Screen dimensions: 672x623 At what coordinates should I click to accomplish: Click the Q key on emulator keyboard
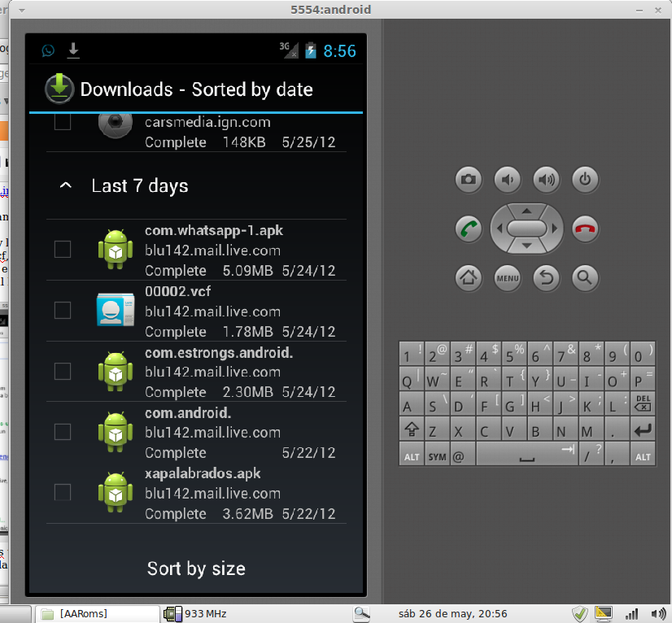[x=412, y=379]
